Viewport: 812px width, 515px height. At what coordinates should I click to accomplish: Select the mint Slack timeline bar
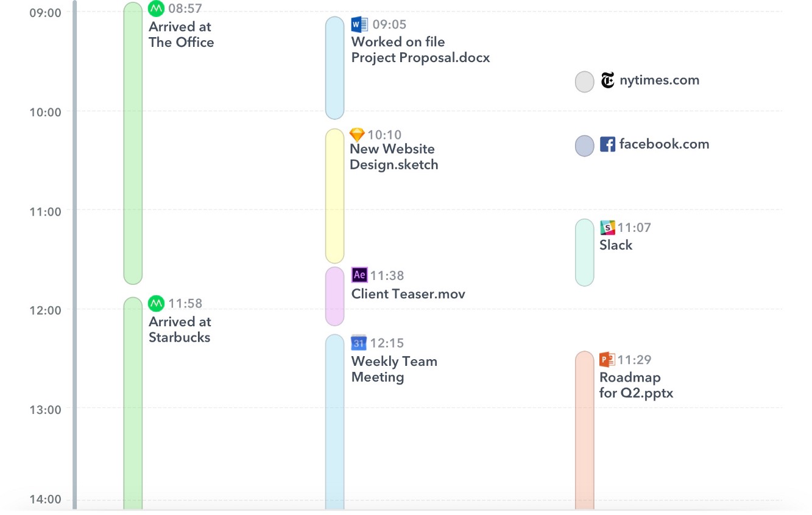click(x=584, y=252)
